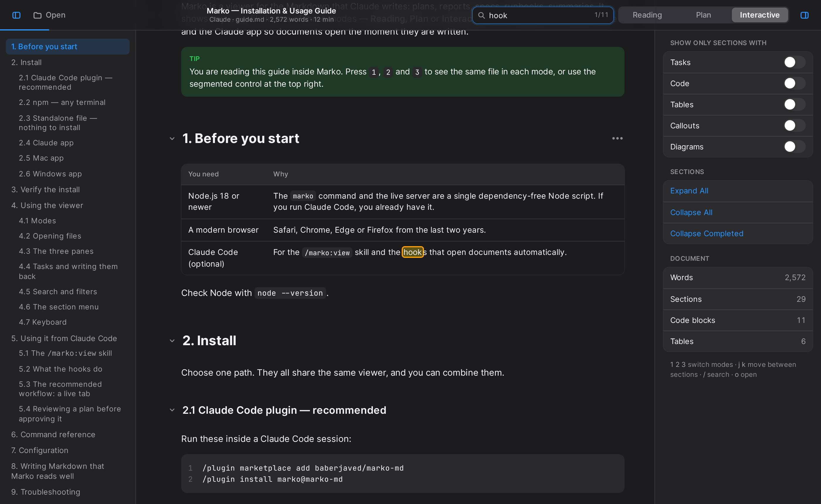
Task: Jump to '6. Command reference'
Action: [x=68, y=435]
